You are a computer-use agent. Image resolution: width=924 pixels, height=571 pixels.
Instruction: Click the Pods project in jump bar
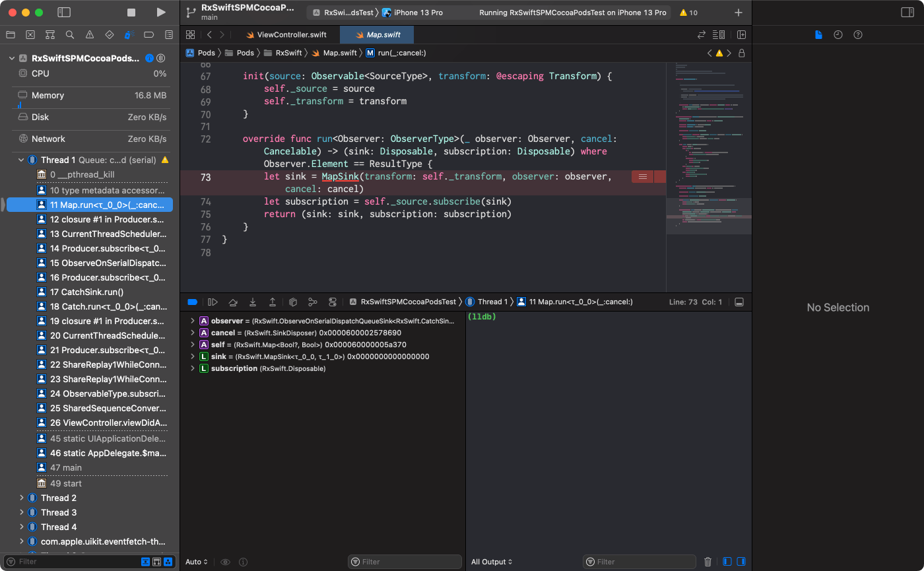point(201,53)
